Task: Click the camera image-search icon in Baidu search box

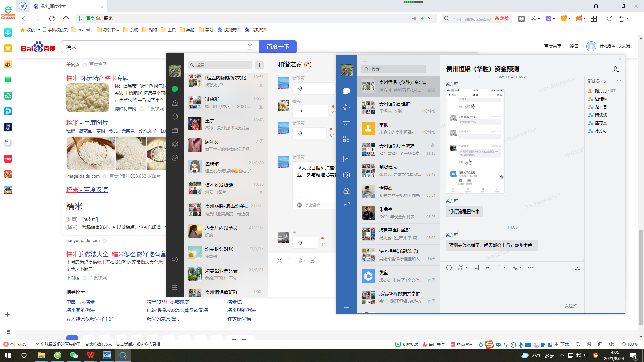Action: pos(250,47)
